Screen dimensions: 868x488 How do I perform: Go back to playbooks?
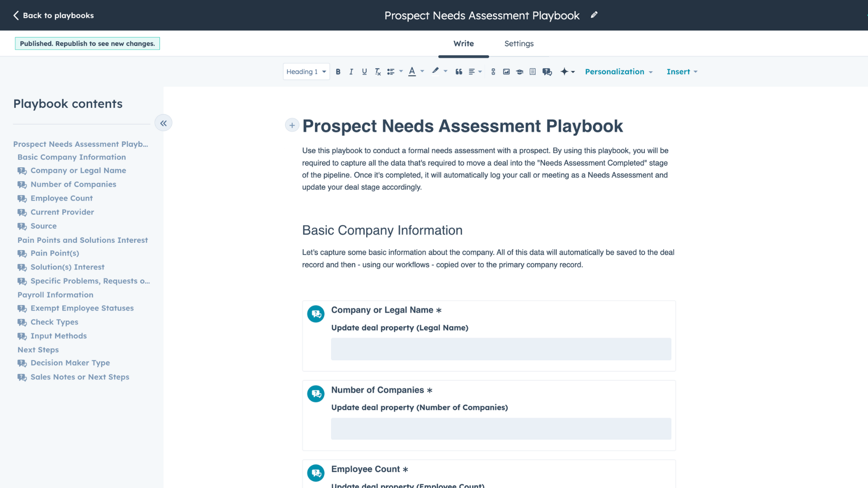click(x=53, y=15)
